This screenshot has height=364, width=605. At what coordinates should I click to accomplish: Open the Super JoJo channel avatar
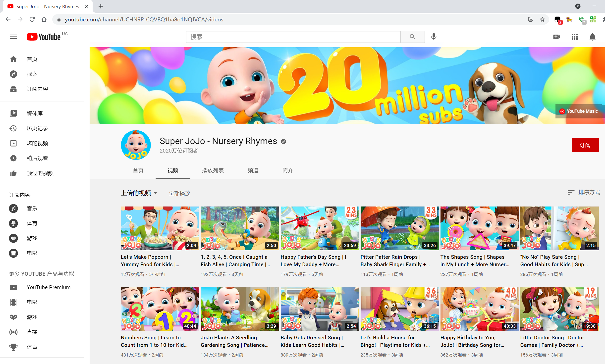pos(136,145)
